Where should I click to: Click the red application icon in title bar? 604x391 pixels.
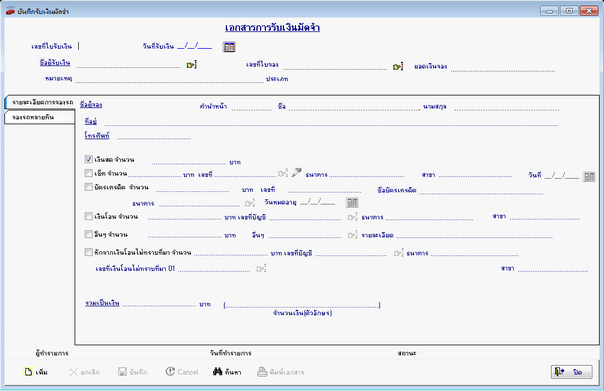pos(10,11)
